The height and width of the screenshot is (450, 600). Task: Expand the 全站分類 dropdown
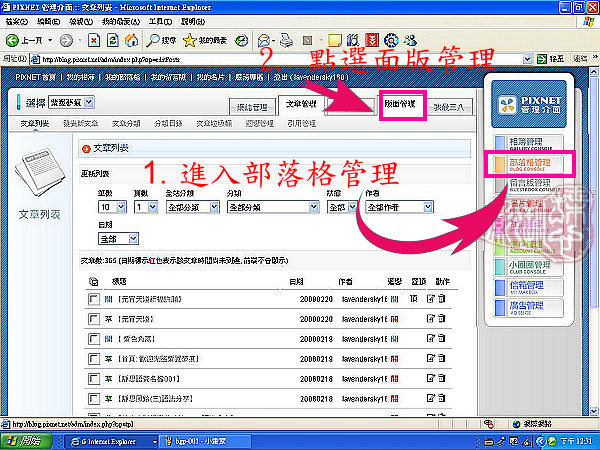click(x=193, y=207)
